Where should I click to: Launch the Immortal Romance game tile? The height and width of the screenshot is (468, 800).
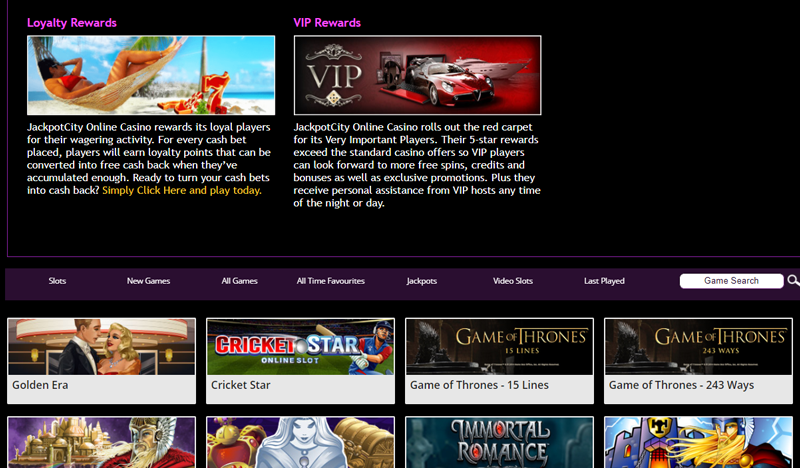click(499, 442)
